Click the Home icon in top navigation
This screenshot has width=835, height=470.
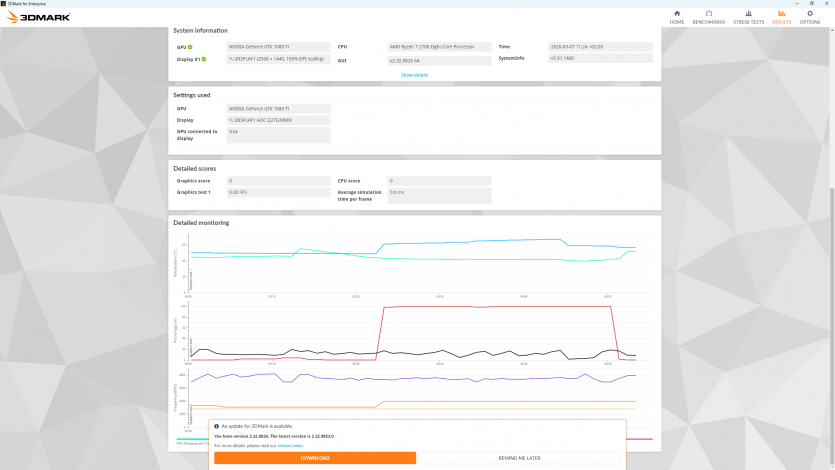click(x=677, y=13)
